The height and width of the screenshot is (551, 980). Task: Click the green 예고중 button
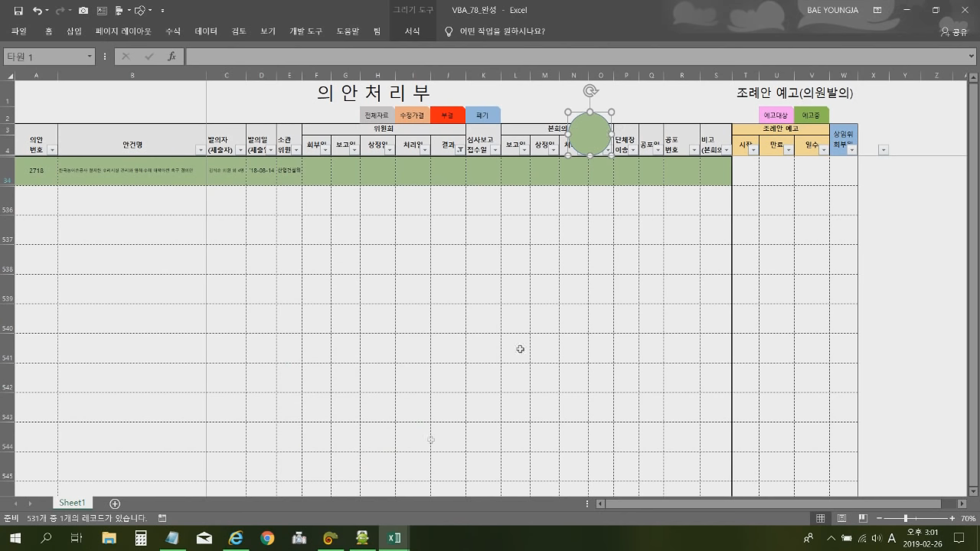pos(812,115)
